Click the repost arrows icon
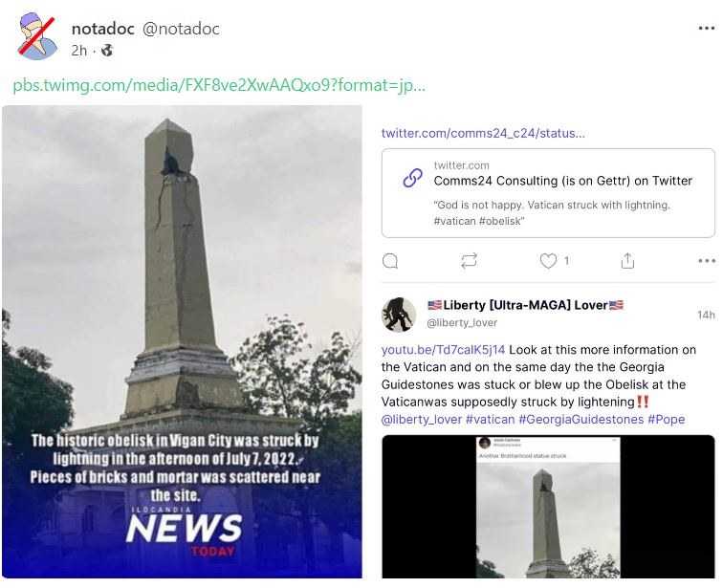723x588 pixels. 469,261
